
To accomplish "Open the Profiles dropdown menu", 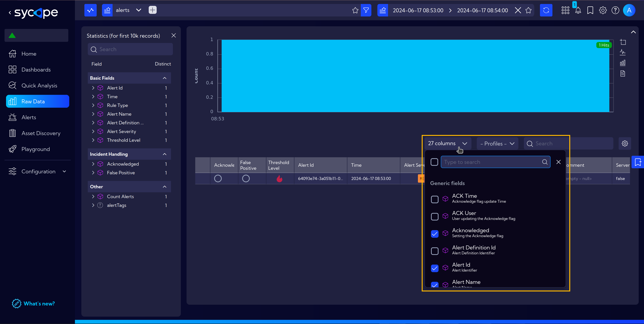I will [x=496, y=143].
